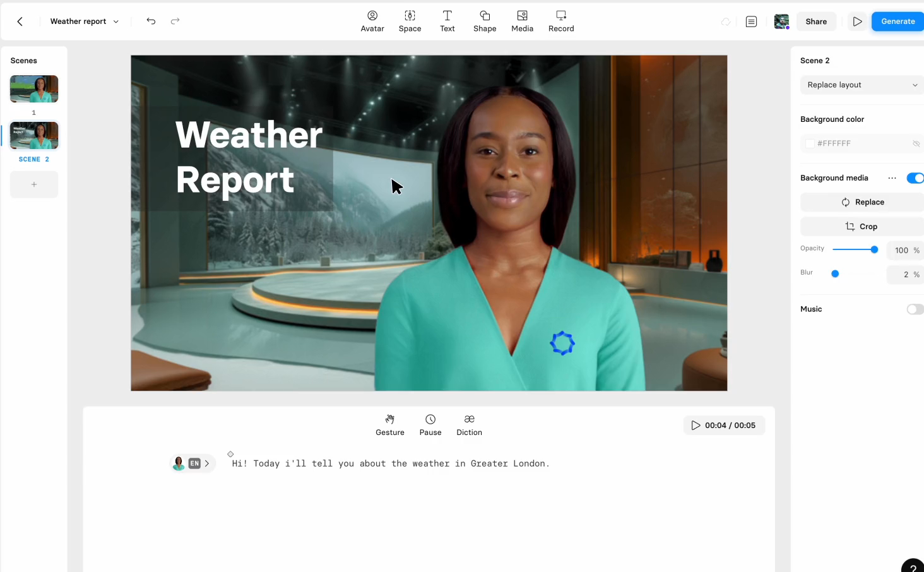Viewport: 924px width, 572px height.
Task: Toggle background color visibility eye icon
Action: click(x=916, y=144)
